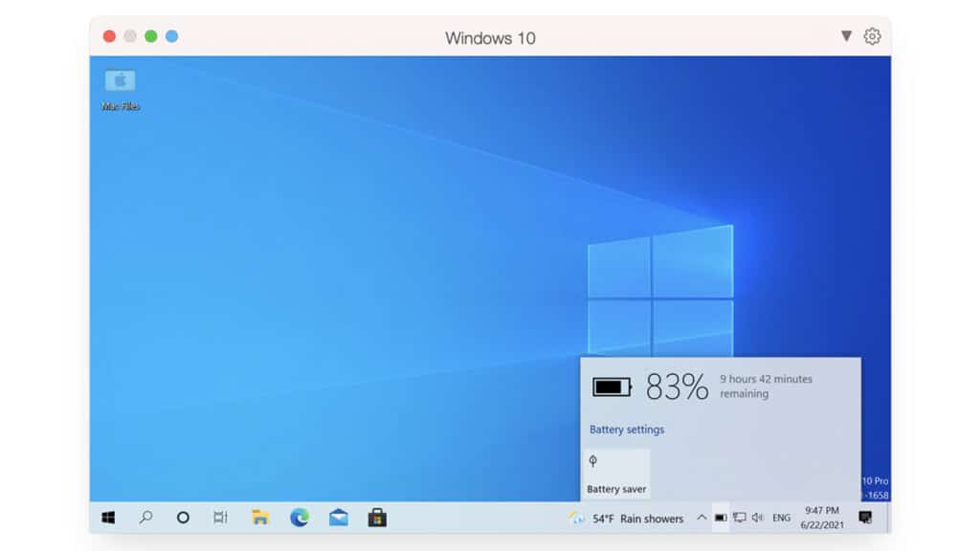Click the green full screen button

click(x=150, y=36)
